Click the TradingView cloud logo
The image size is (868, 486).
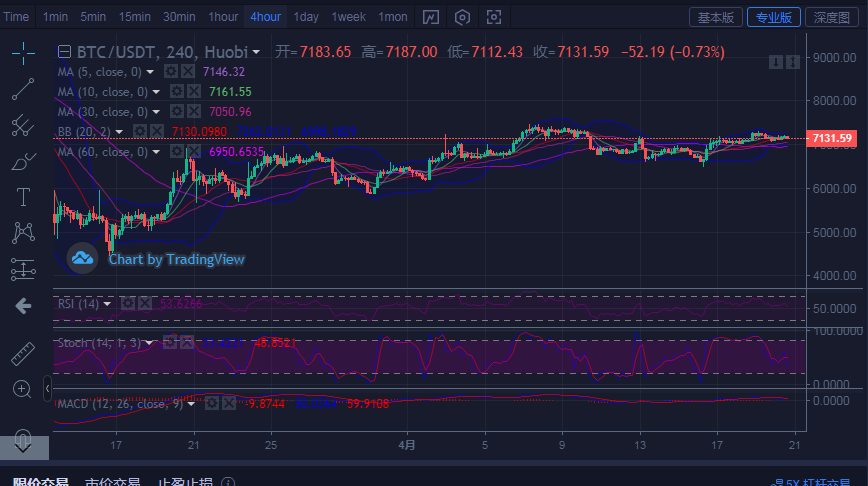click(x=82, y=258)
